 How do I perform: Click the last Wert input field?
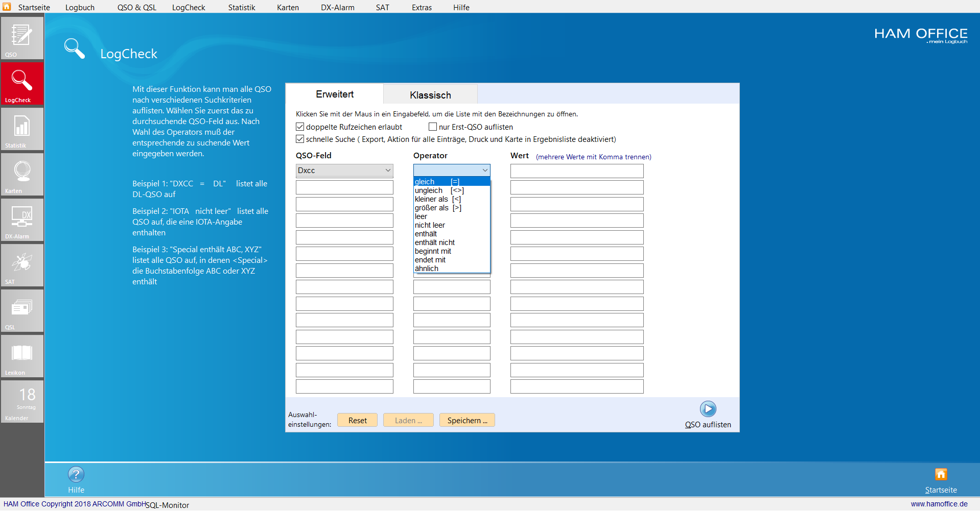coord(577,386)
